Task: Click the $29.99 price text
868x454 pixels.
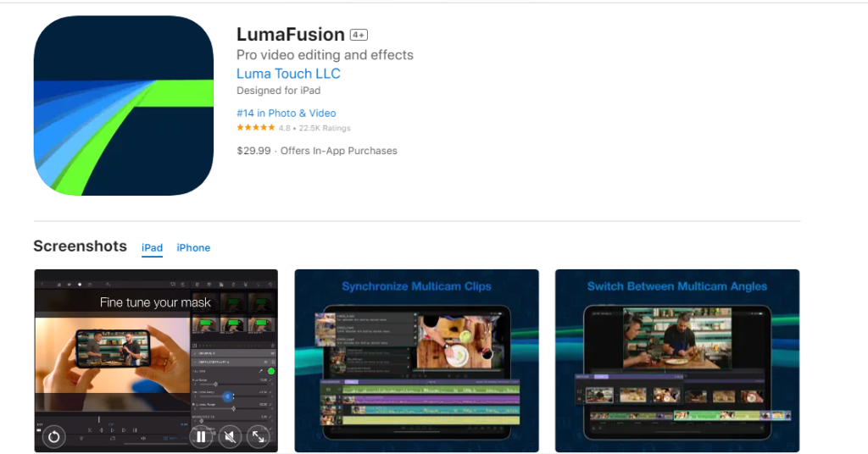Action: (x=253, y=151)
